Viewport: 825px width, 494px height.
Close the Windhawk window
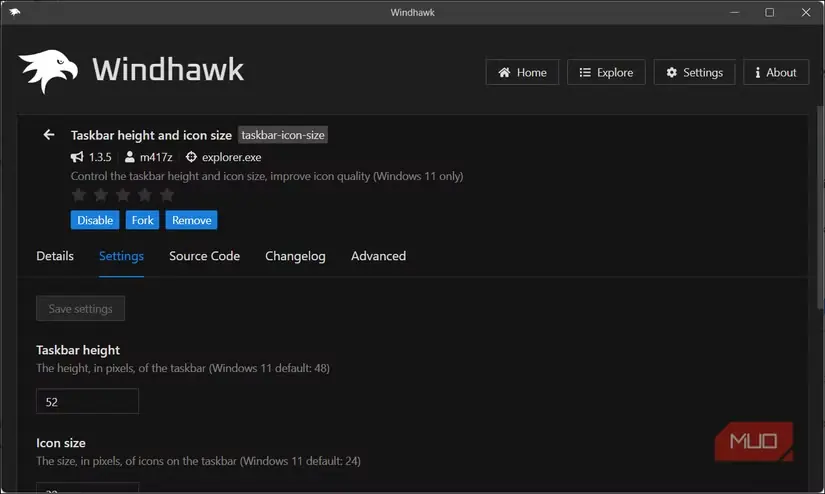[806, 12]
